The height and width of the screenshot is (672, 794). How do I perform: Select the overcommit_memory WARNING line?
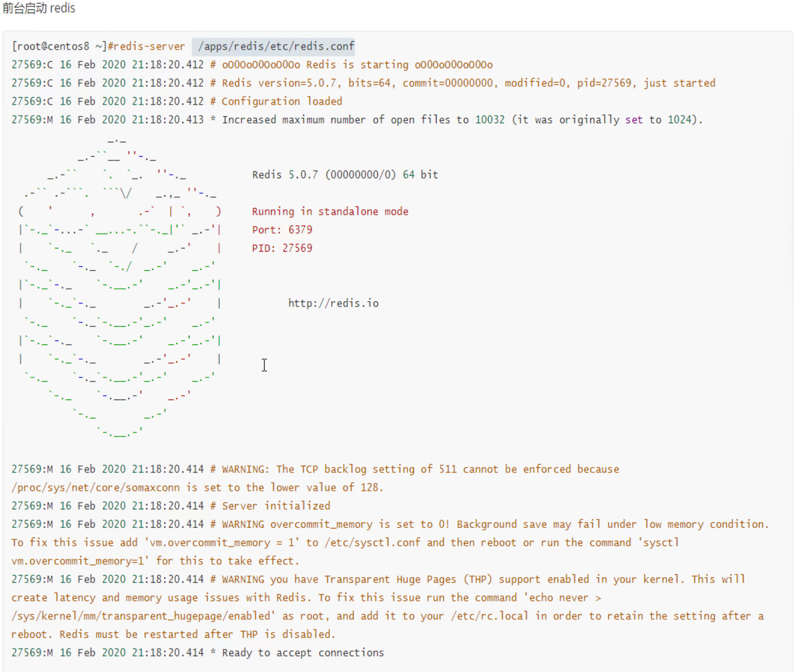[494, 524]
